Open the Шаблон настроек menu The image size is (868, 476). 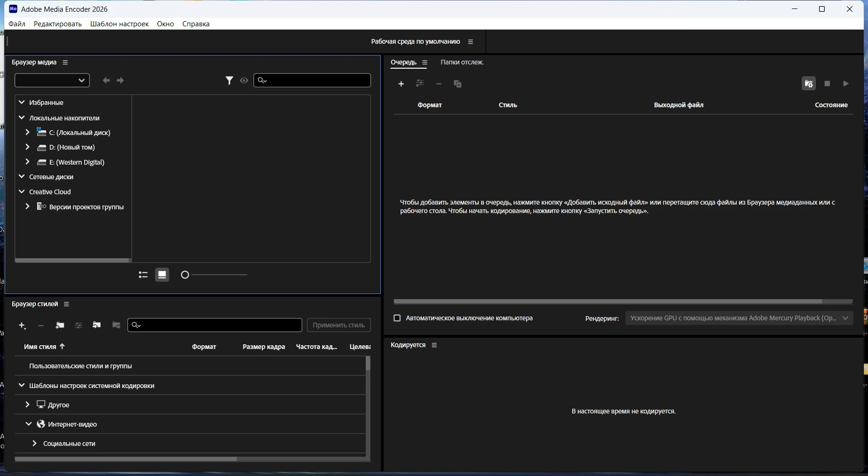pos(119,24)
